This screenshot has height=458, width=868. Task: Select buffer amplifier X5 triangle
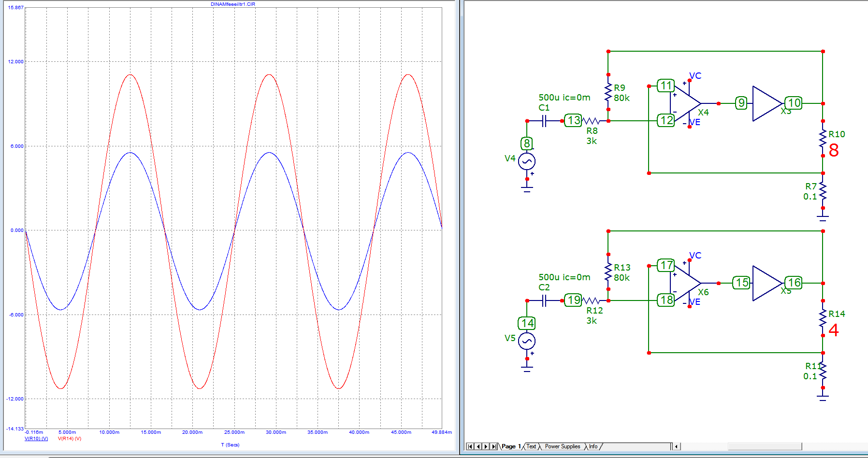pyautogui.click(x=767, y=283)
